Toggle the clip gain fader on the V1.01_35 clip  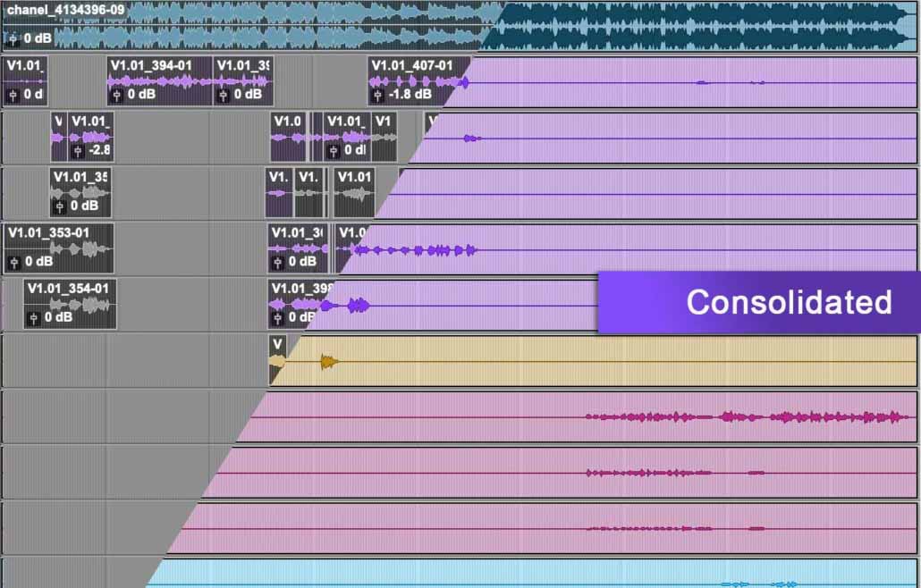59,203
